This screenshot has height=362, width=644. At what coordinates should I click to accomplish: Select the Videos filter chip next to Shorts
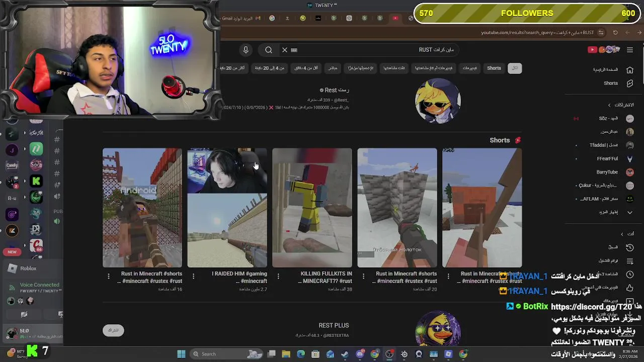pyautogui.click(x=469, y=68)
